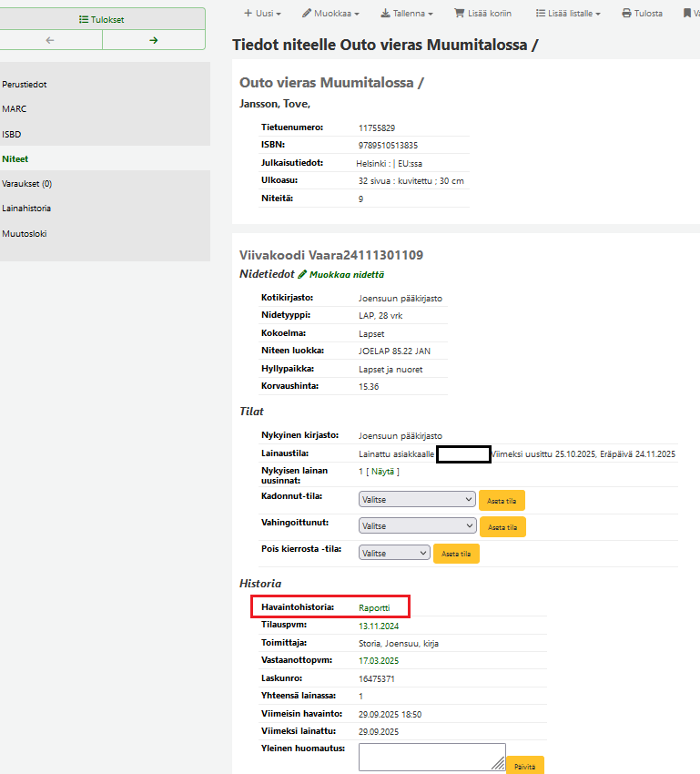
Task: Open the Lainahistoria page
Action: (x=26, y=209)
